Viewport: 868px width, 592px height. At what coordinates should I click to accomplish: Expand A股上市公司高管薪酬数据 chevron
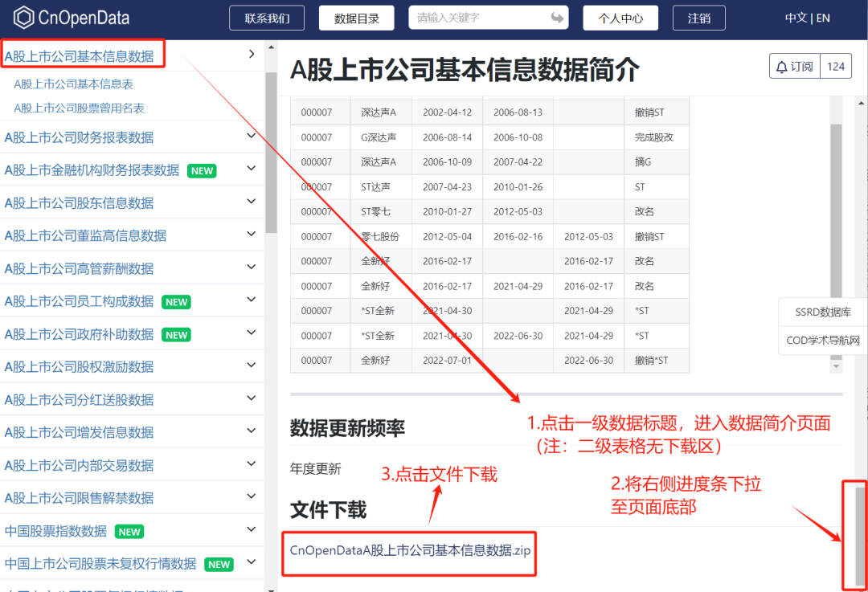point(252,267)
